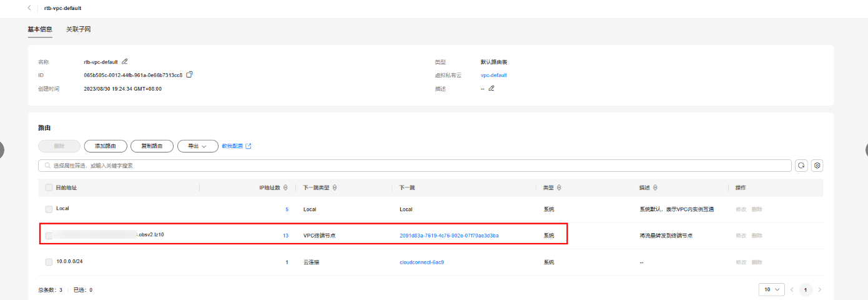Click the 添加路由 button
The image size is (868, 300).
(x=106, y=146)
